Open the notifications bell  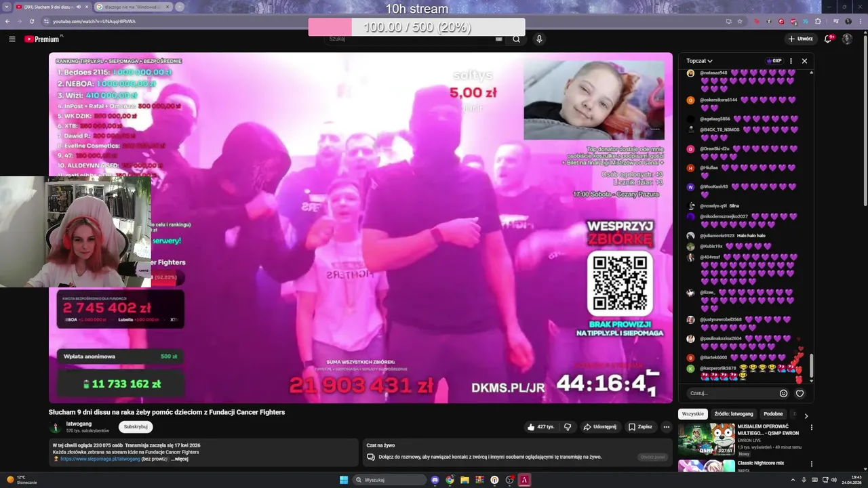click(828, 39)
